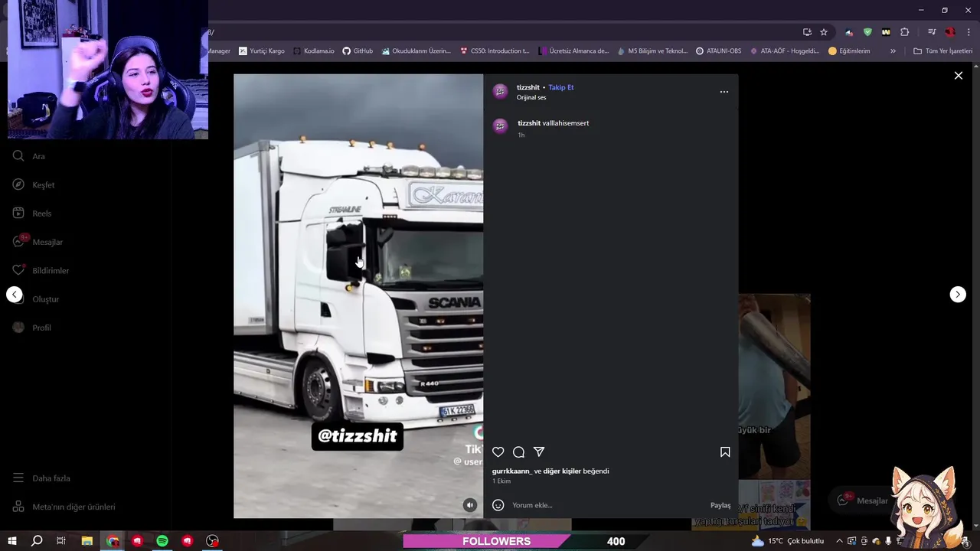Image resolution: width=980 pixels, height=551 pixels.
Task: Open OBS Studio from taskbar
Action: coord(213,541)
